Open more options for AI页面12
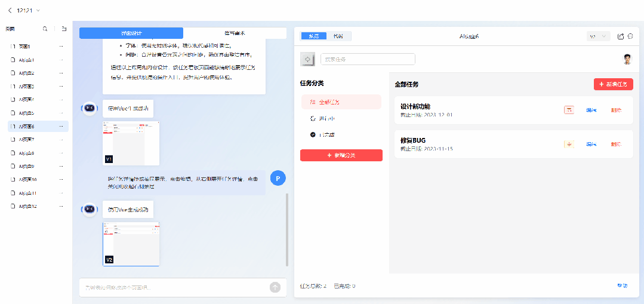 pyautogui.click(x=61, y=206)
